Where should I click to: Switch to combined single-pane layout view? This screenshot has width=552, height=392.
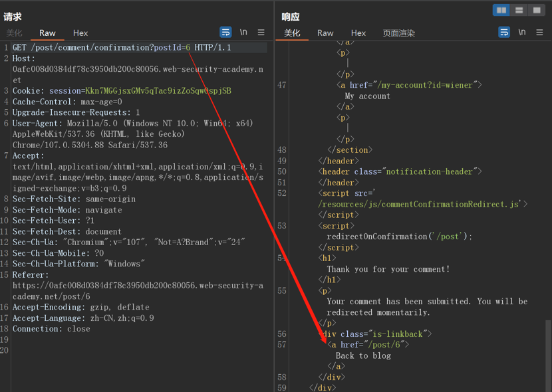click(x=537, y=10)
